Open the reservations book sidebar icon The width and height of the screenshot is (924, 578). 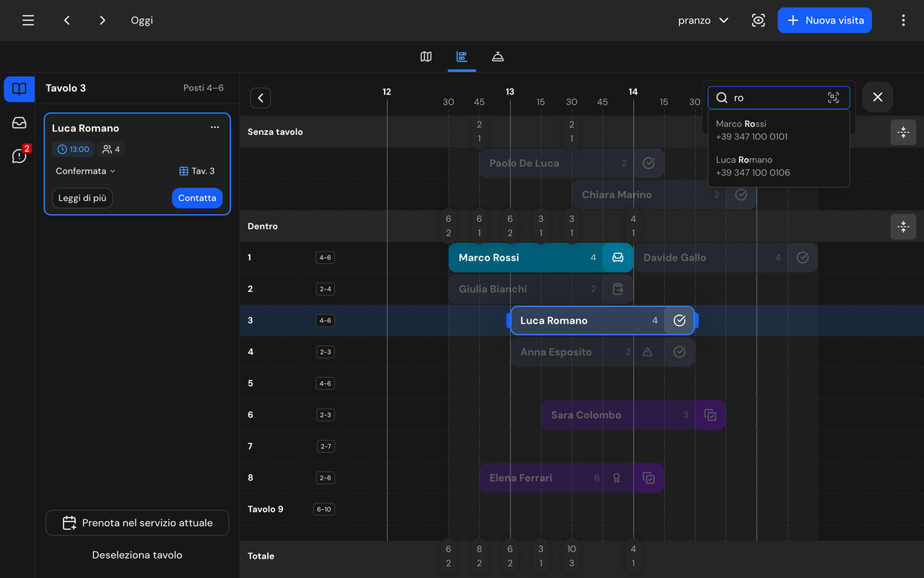(19, 89)
